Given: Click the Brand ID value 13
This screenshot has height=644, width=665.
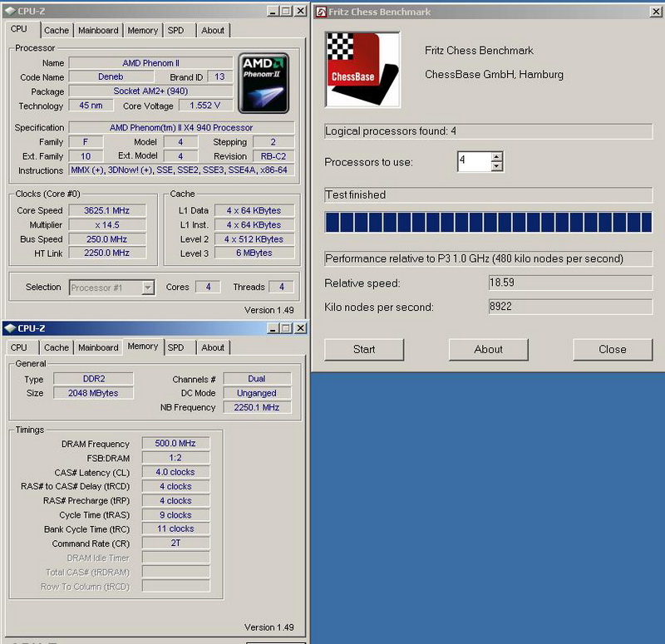Looking at the screenshot, I should [x=219, y=76].
